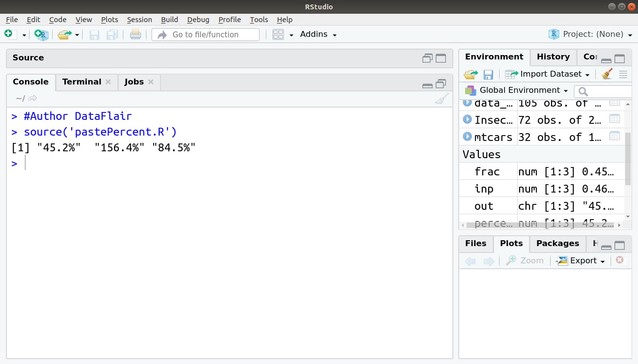
Task: Restore the Source pane
Action: point(427,58)
